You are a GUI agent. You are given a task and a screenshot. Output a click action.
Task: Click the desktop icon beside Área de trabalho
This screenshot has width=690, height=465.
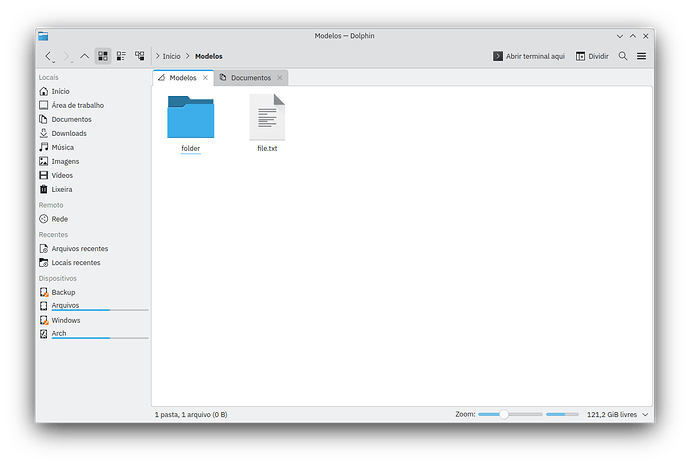(x=44, y=105)
